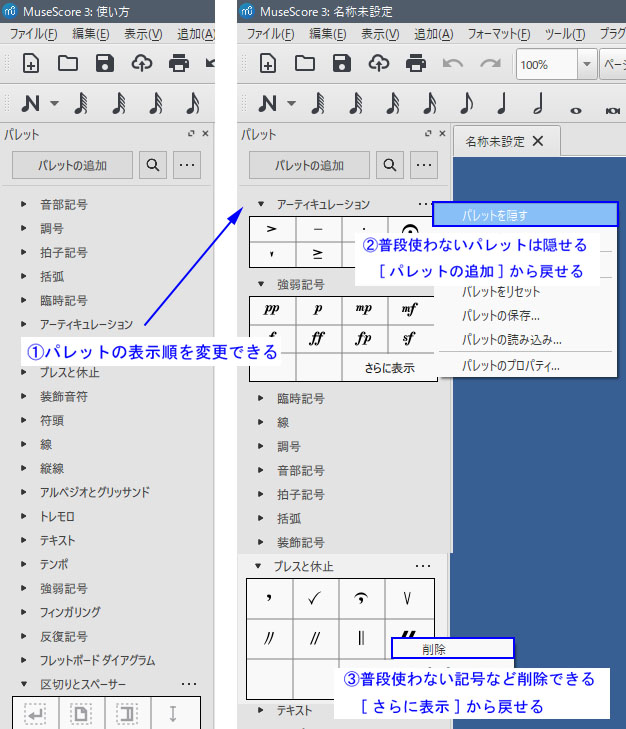Select accent > in アーティキュレーション palette
The width and height of the screenshot is (626, 729).
[272, 229]
